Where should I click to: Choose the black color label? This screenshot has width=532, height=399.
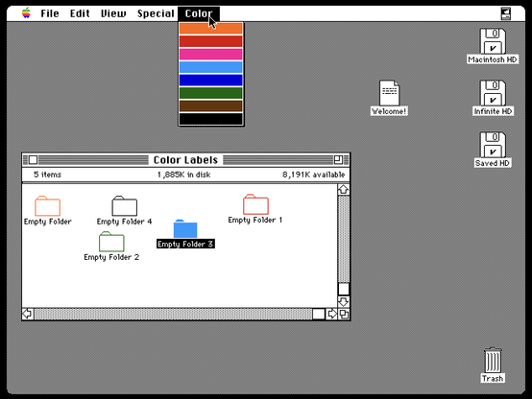click(210, 119)
